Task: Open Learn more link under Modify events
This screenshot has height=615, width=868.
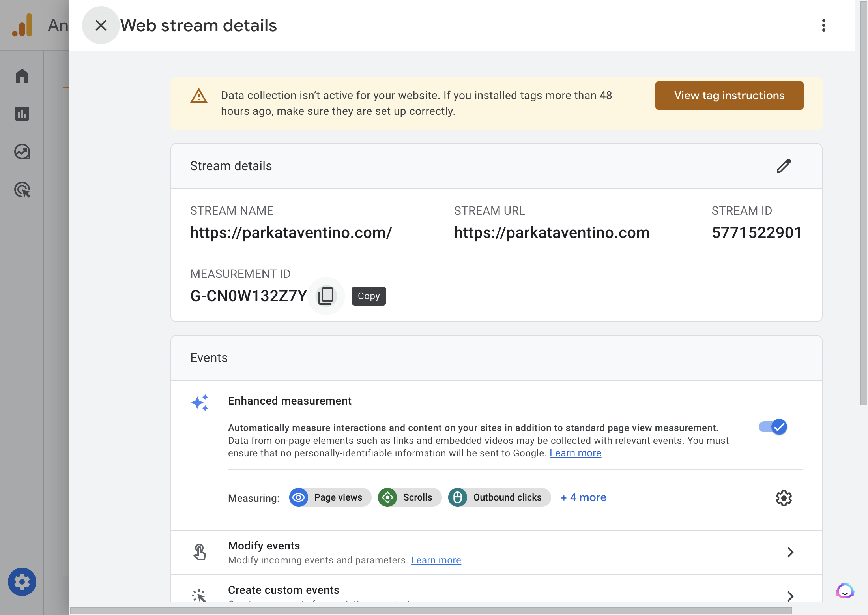Action: (436, 560)
